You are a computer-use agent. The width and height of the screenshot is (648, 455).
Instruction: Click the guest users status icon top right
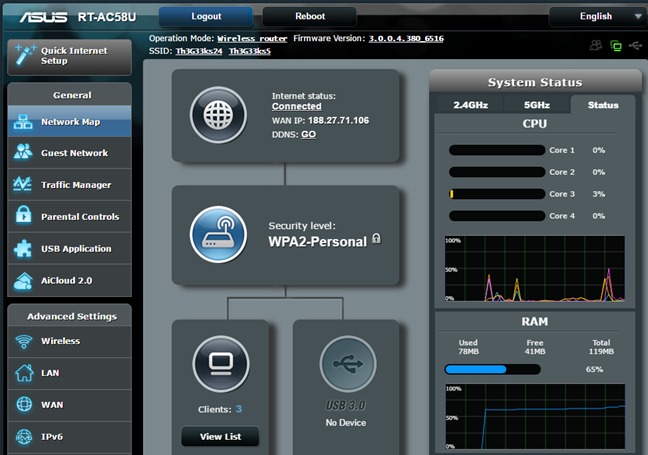click(x=596, y=45)
